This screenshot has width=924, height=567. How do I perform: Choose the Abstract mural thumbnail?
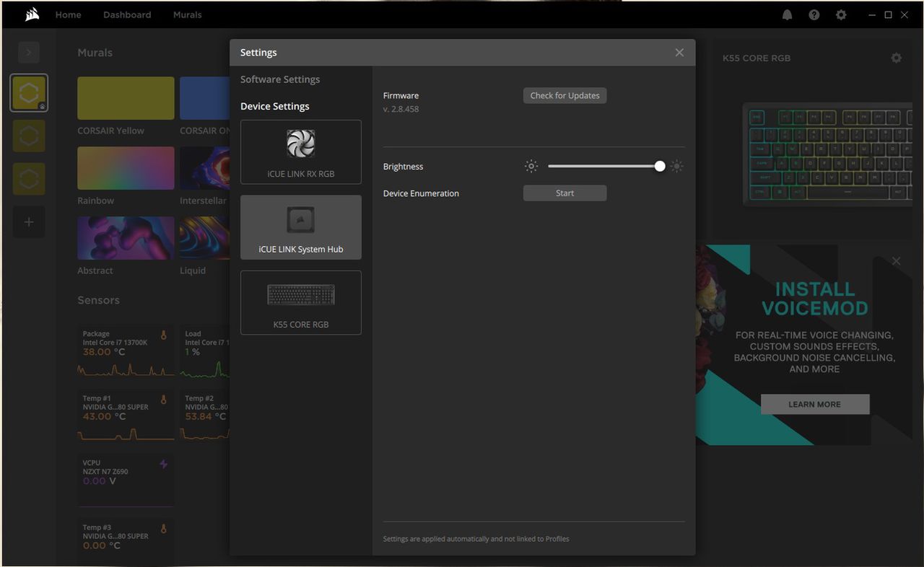126,238
